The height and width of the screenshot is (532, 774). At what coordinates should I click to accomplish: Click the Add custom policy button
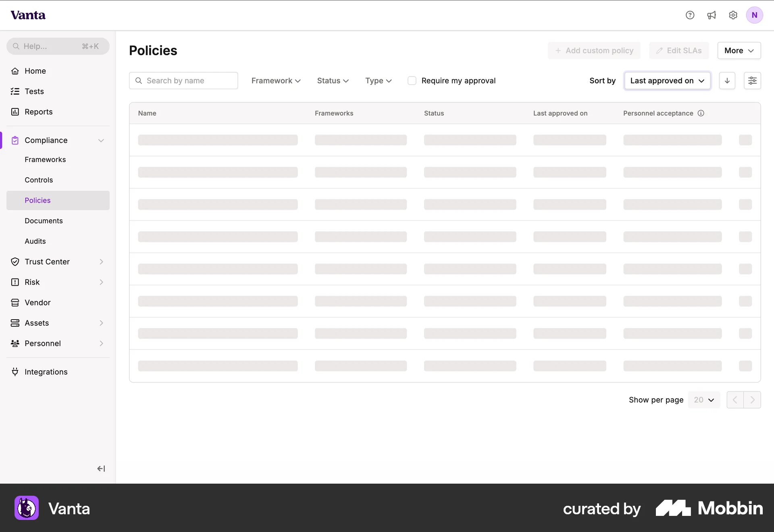pos(594,50)
